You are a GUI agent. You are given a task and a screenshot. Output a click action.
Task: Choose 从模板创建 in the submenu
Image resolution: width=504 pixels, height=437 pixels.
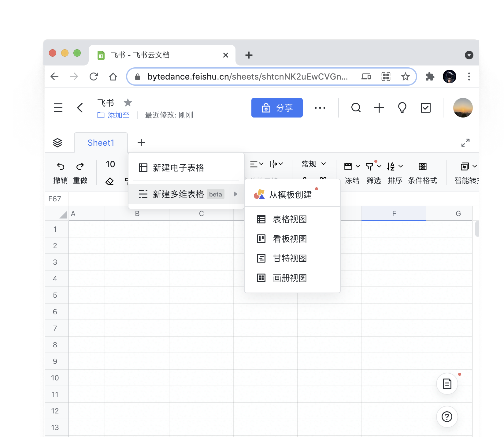[292, 194]
